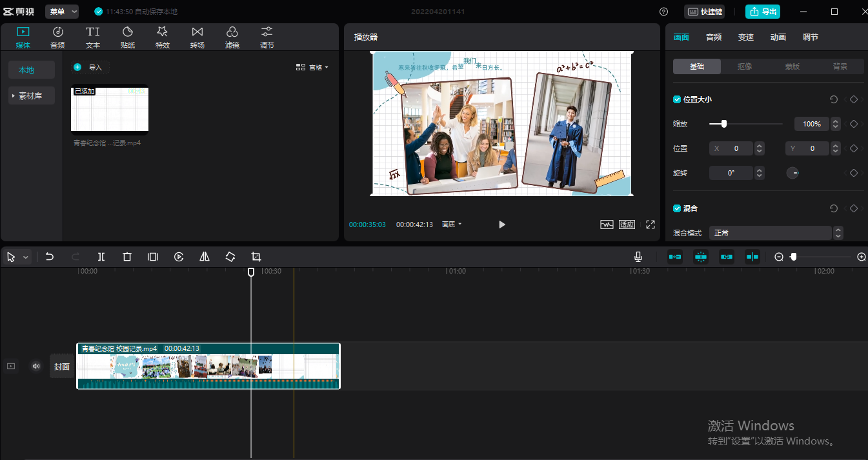Crop the selected clip
The width and height of the screenshot is (868, 460).
click(256, 257)
